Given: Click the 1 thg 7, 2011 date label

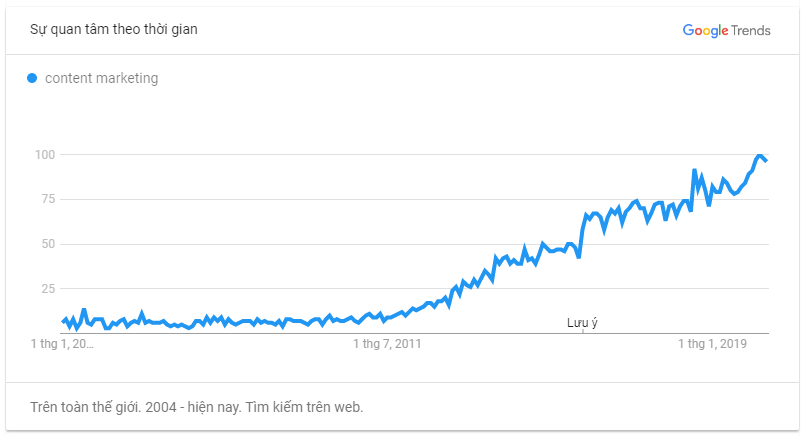Looking at the screenshot, I should [x=387, y=344].
